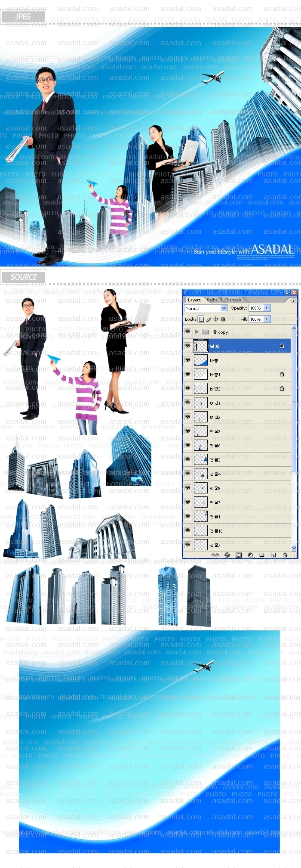The height and width of the screenshot is (868, 301).
Task: Click the lock position move icon
Action: click(216, 319)
